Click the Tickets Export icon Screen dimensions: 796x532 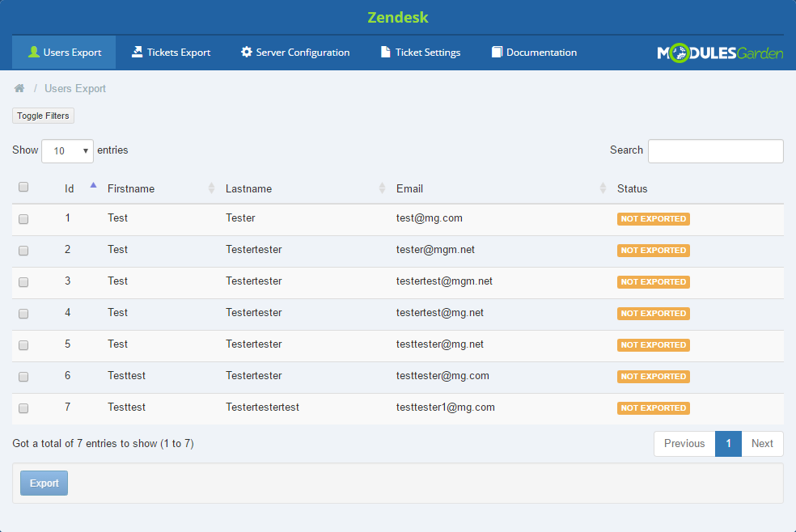coord(137,52)
